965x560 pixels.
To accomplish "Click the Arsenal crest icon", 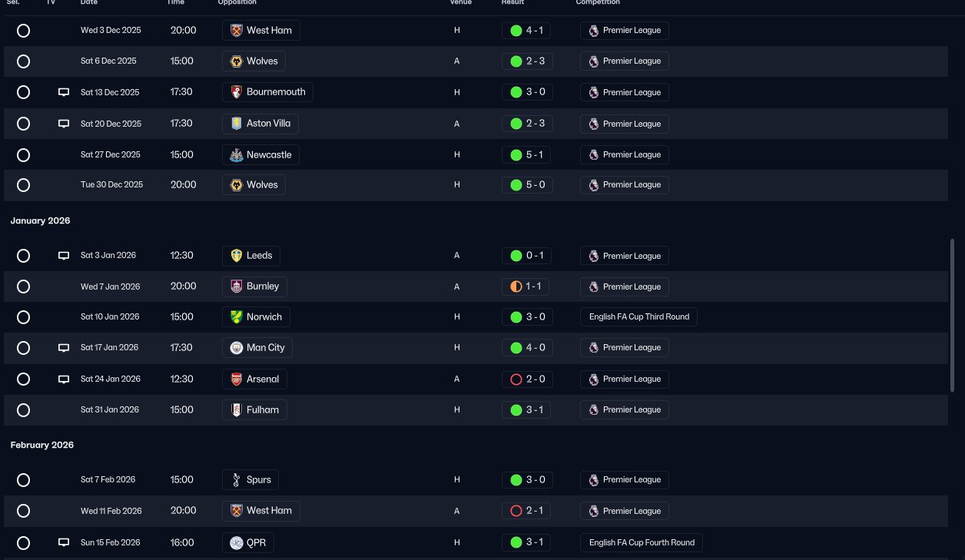I will 237,379.
